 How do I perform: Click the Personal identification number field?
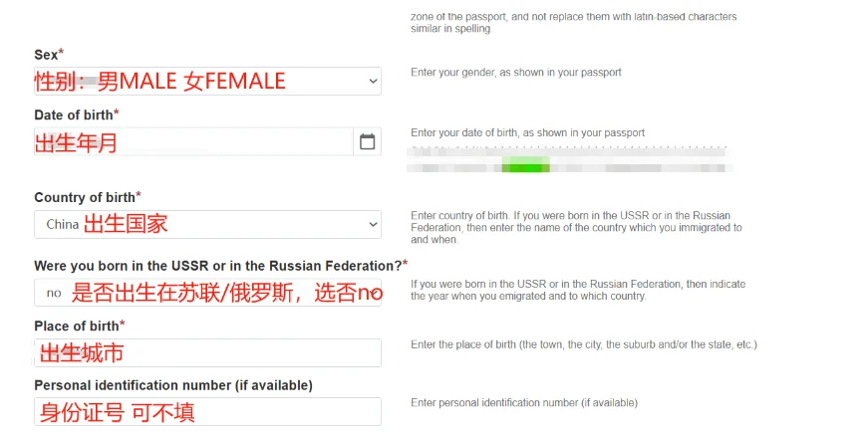click(x=207, y=411)
